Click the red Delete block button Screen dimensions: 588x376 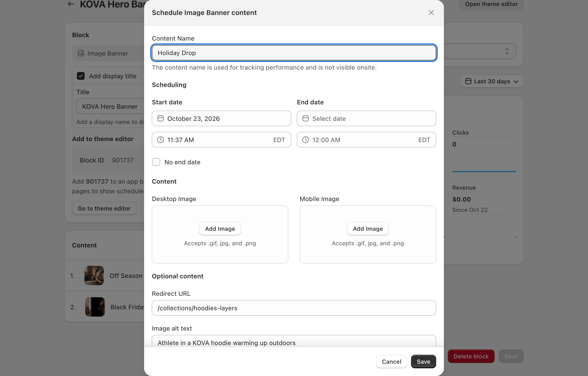[x=471, y=356]
